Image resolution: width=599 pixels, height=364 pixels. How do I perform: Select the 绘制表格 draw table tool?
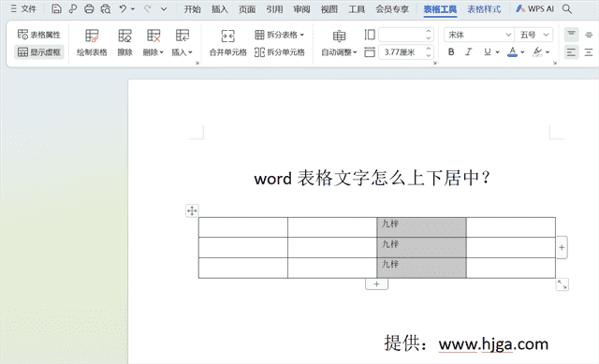click(92, 42)
